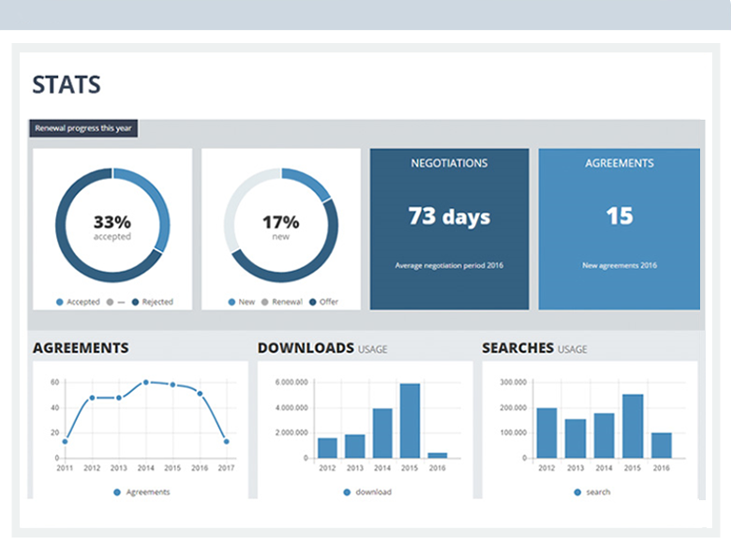Toggle the New legend item
The height and width of the screenshot is (560, 731).
(x=242, y=302)
